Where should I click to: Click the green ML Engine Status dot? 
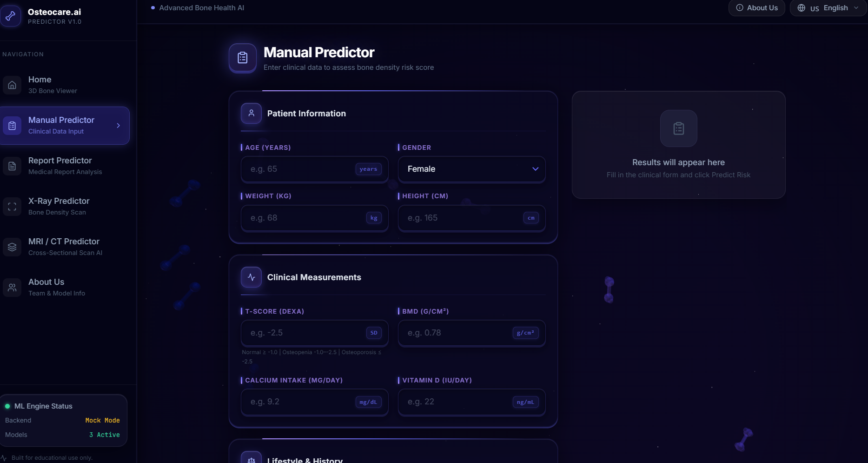click(7, 406)
